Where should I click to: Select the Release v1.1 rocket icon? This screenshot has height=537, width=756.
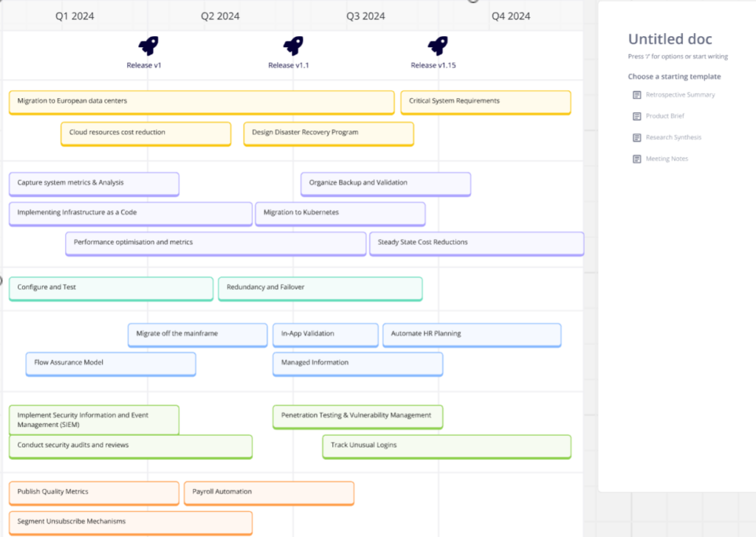(290, 44)
